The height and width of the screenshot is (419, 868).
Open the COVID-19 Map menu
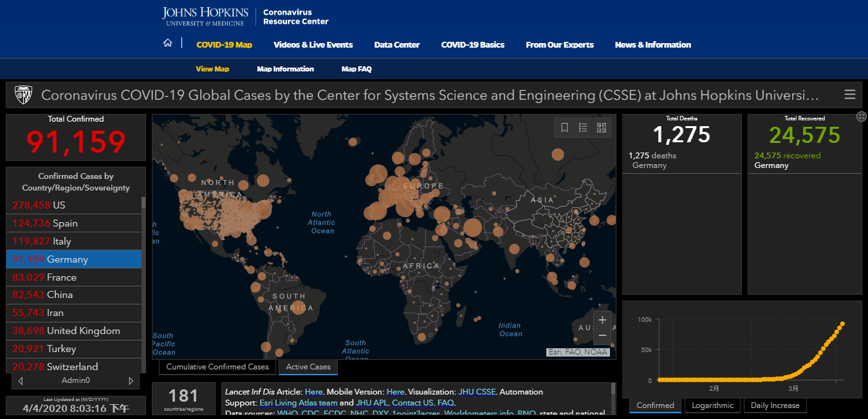(x=224, y=45)
